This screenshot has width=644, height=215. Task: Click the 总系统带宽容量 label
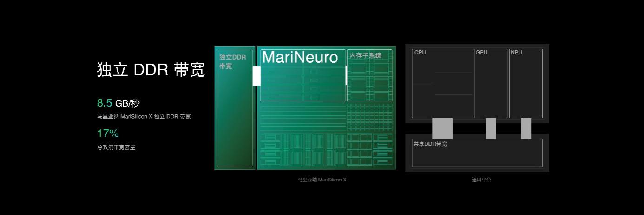tap(116, 148)
